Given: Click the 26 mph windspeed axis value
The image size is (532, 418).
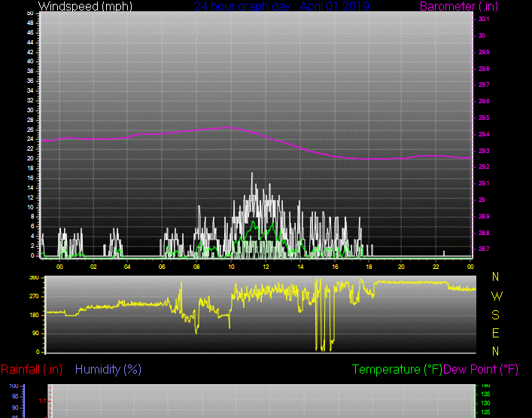Looking at the screenshot, I should pos(30,130).
